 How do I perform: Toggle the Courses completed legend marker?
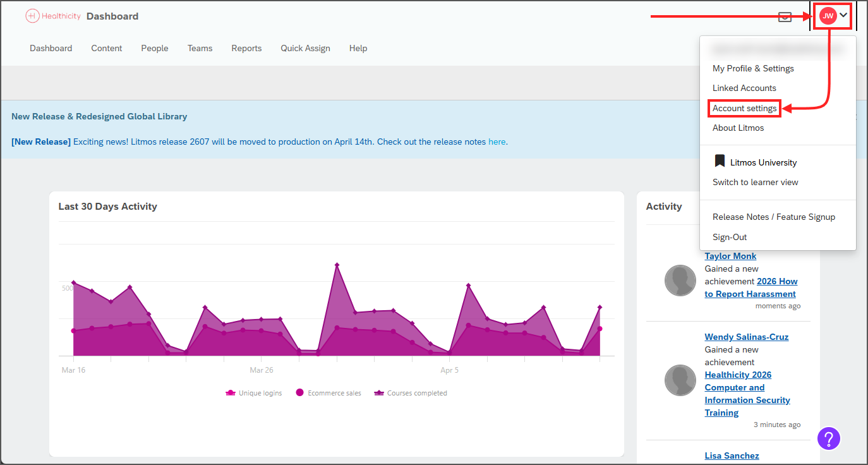tap(379, 392)
